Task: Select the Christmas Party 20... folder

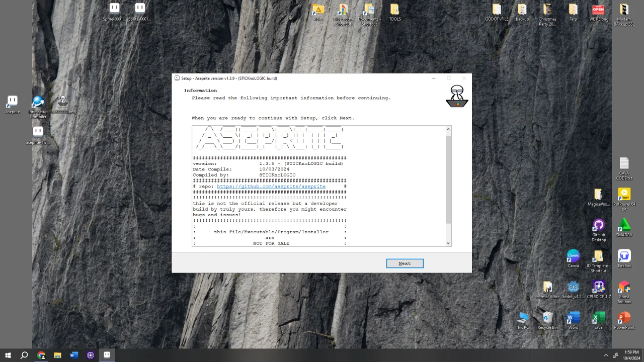Action: pos(547,15)
